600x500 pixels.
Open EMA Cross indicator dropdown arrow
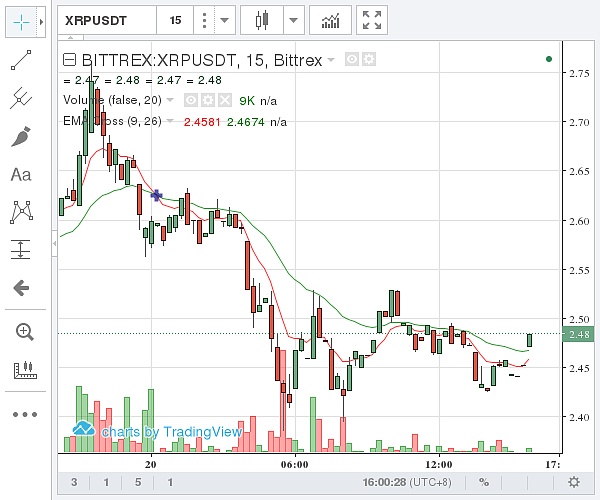pos(170,121)
